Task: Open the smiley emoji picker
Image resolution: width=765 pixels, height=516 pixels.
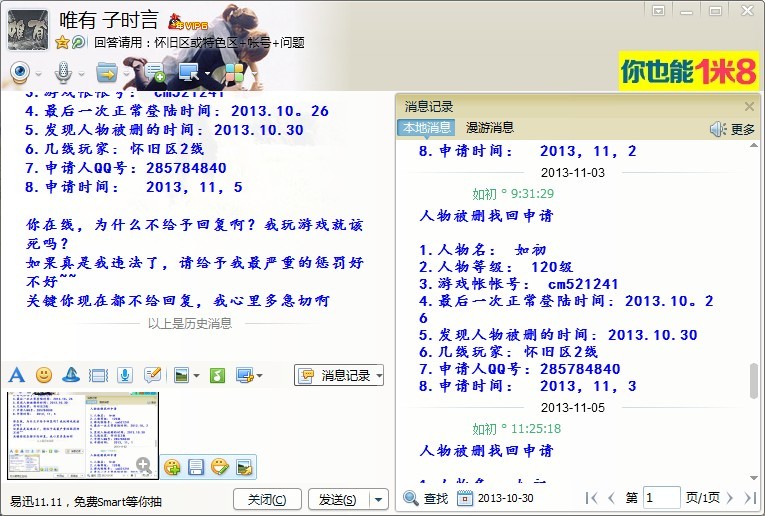Action: pyautogui.click(x=44, y=375)
